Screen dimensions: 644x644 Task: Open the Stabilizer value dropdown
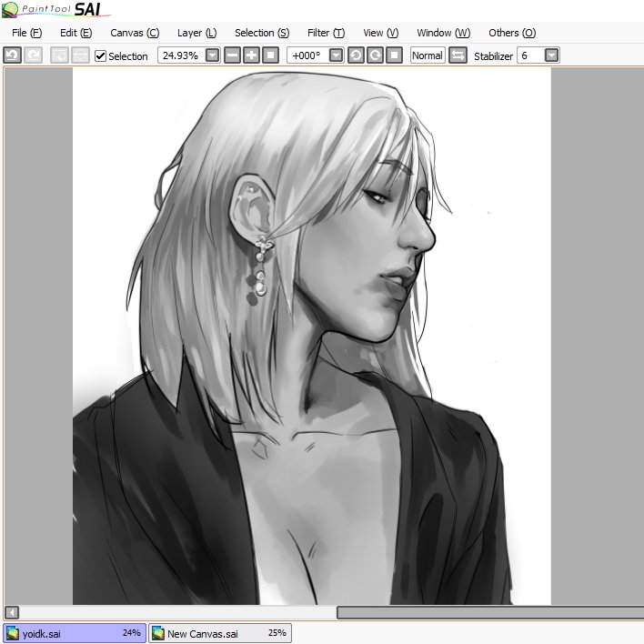pyautogui.click(x=551, y=55)
